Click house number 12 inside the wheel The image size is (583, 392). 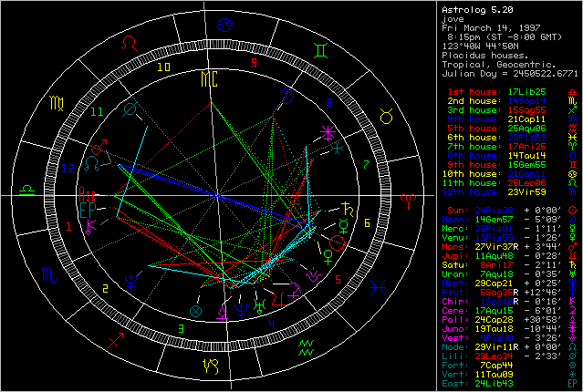(x=68, y=169)
